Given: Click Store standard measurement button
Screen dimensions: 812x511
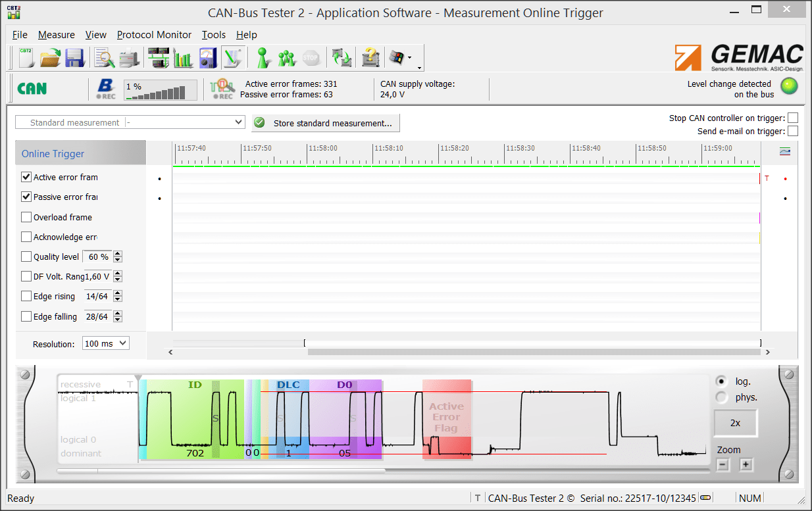Looking at the screenshot, I should pyautogui.click(x=326, y=123).
